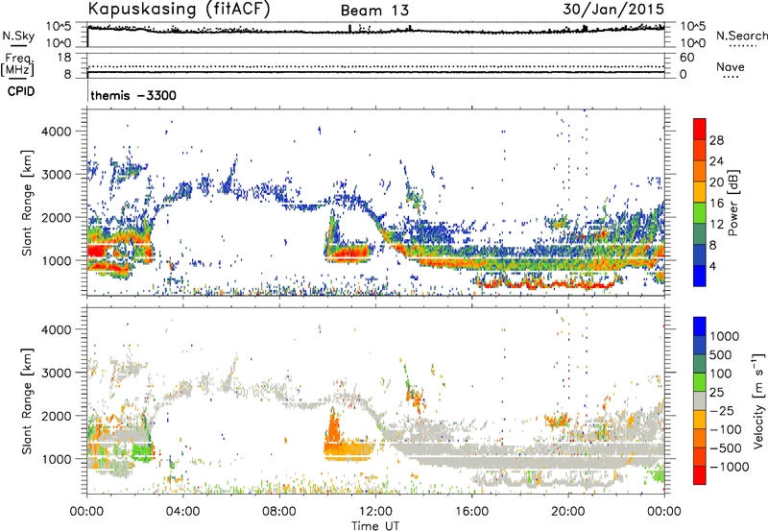The image size is (768, 532).
Task: Click the '2000' tick of the power panel
Action: point(57,217)
